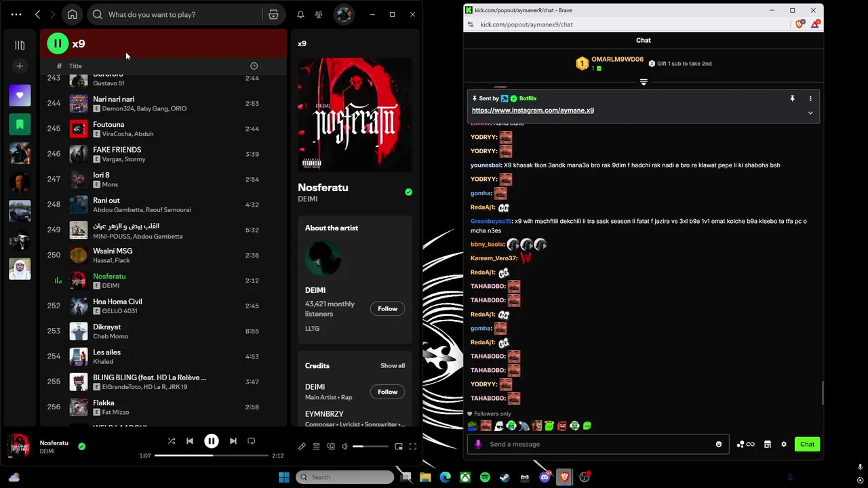This screenshot has width=868, height=488.
Task: Mute Spotify volume speaker icon
Action: tap(344, 447)
